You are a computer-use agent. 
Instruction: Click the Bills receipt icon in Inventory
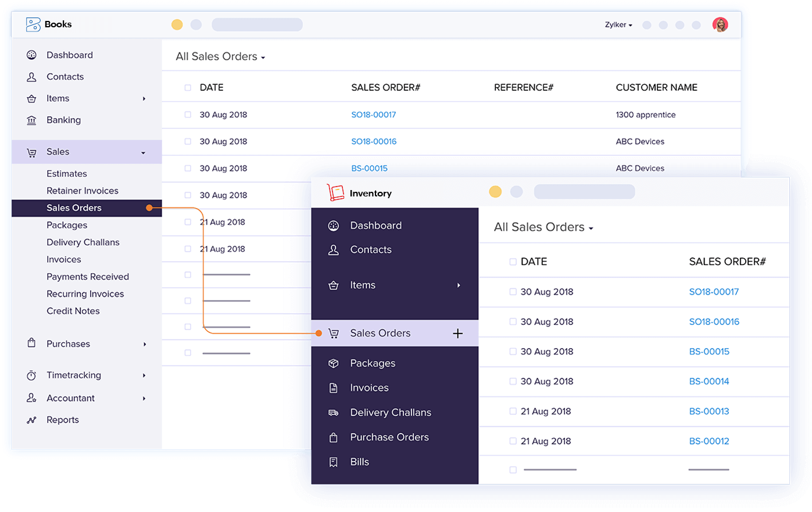(x=334, y=462)
